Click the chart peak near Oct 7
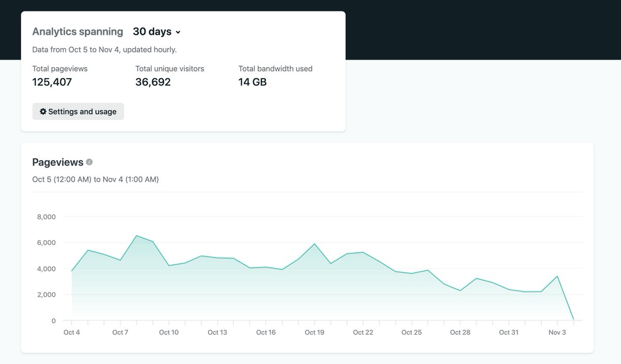This screenshot has height=364, width=621. click(x=137, y=235)
